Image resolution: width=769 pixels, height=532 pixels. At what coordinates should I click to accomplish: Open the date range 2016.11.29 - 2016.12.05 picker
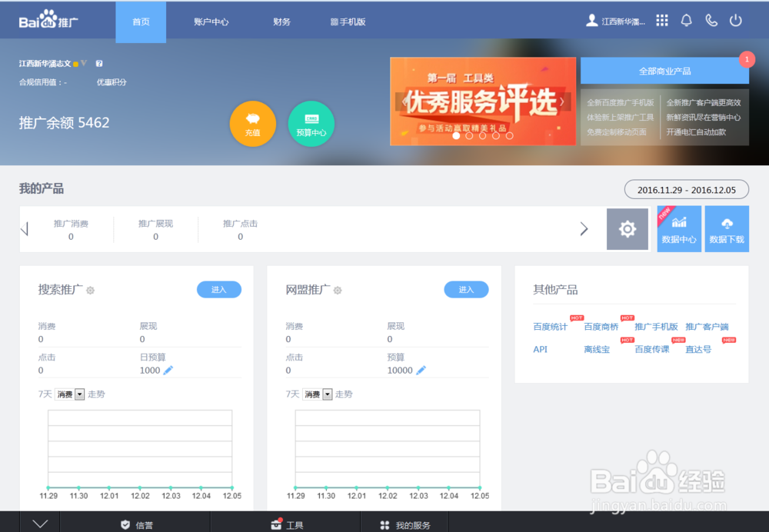click(686, 190)
